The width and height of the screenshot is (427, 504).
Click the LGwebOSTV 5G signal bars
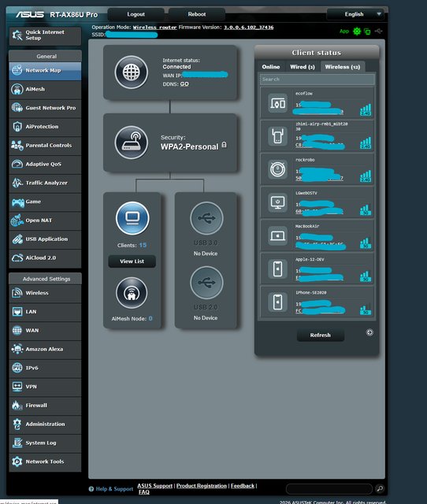click(366, 209)
